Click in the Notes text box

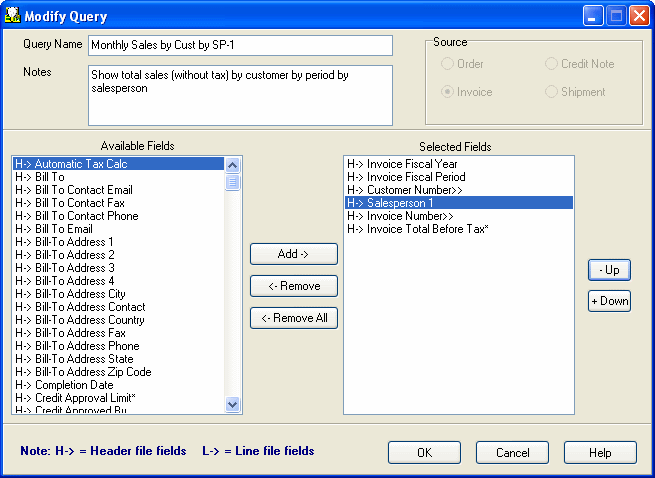coord(240,95)
